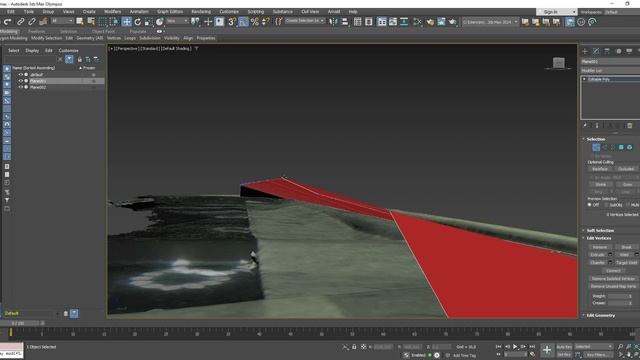The height and width of the screenshot is (360, 640).
Task: Toggle visibility eye of default layer row
Action: pos(20,75)
